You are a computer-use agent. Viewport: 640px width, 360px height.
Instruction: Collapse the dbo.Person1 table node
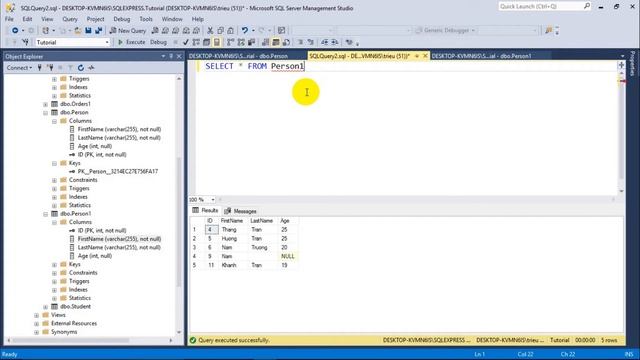point(46,214)
